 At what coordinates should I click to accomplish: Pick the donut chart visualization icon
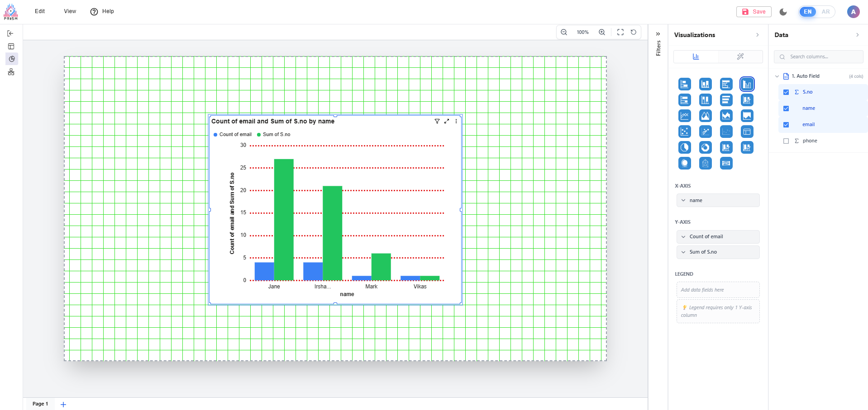coord(705,147)
